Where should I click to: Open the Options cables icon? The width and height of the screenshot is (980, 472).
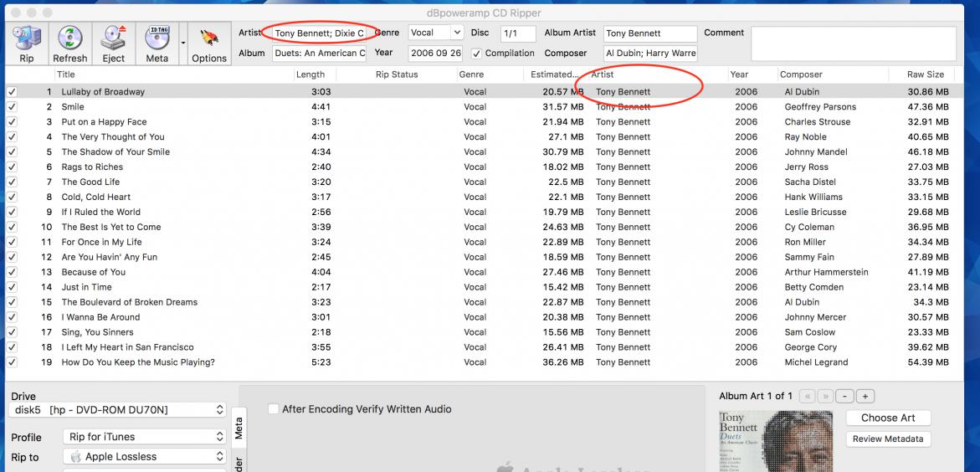pos(208,43)
